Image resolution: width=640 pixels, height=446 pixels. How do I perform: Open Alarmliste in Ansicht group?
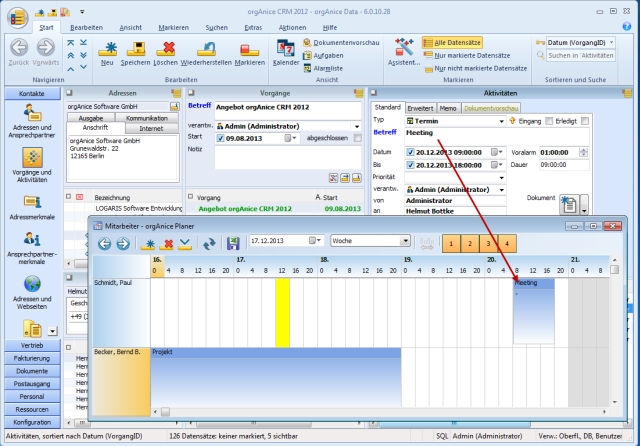[323, 69]
